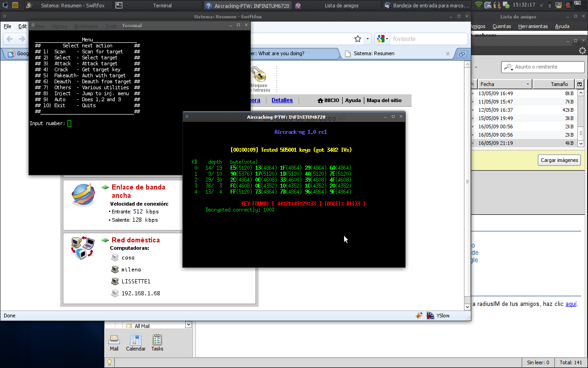Select the email dated 16/05/09 21:19

(x=524, y=143)
